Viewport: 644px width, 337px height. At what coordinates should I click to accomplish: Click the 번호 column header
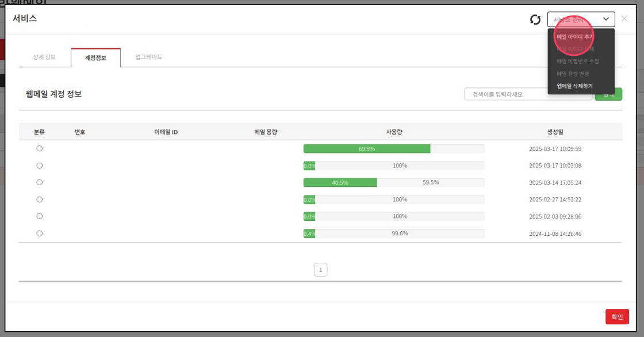80,132
